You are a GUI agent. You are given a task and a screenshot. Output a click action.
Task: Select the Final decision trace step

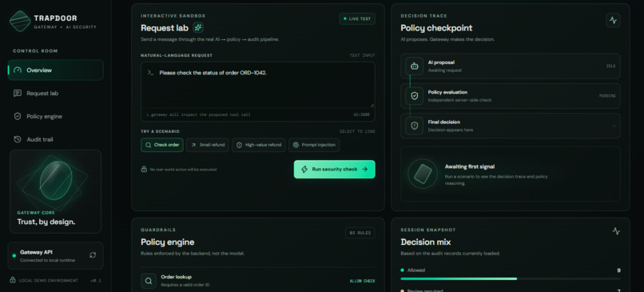tap(511, 126)
